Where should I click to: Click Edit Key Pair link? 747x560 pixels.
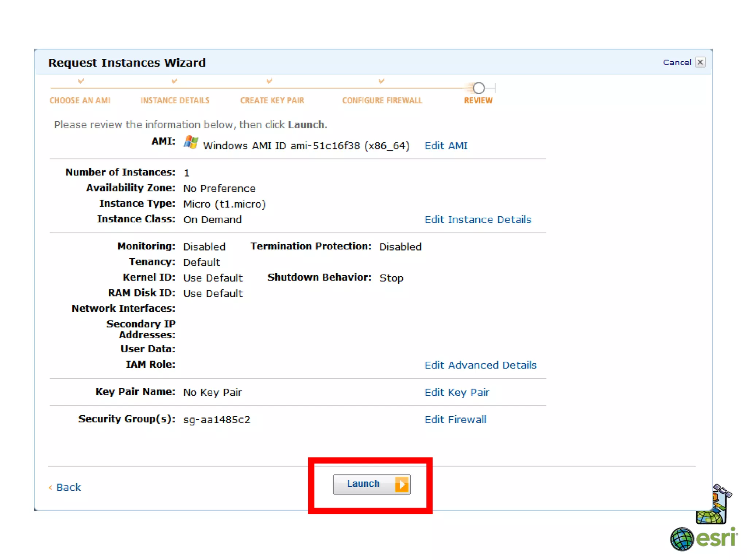coord(457,392)
